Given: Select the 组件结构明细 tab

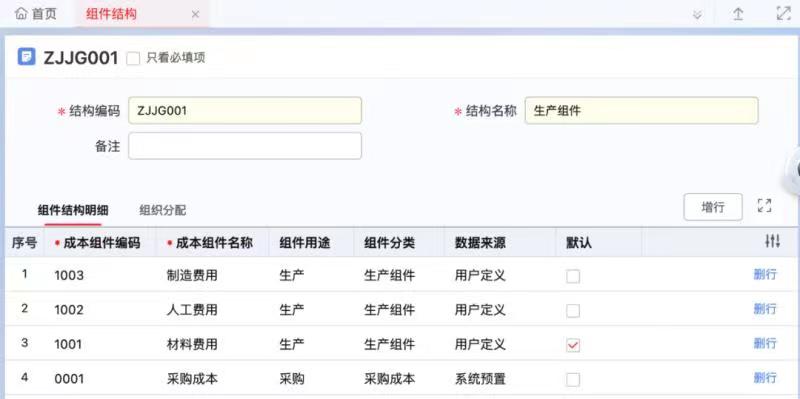Looking at the screenshot, I should (73, 210).
